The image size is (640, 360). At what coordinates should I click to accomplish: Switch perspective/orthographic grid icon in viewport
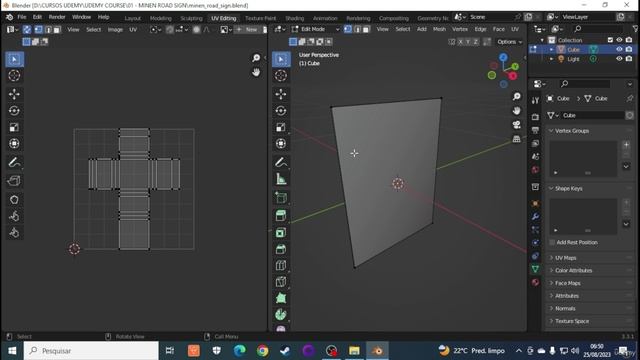click(516, 139)
